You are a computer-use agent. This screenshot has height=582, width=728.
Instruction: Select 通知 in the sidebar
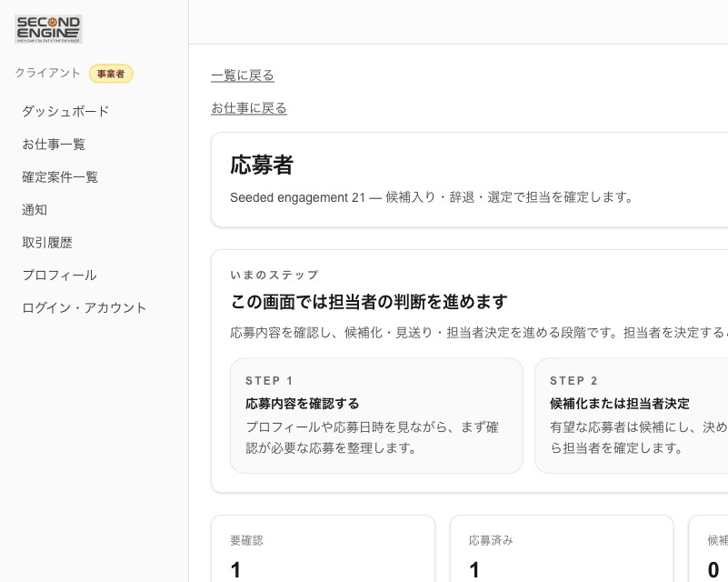click(x=35, y=210)
